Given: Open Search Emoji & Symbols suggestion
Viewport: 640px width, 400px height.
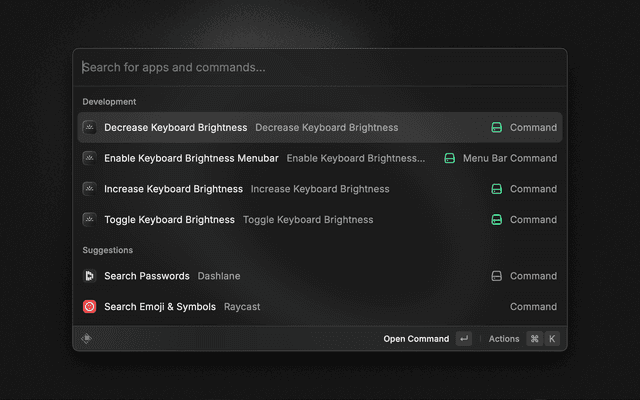Looking at the screenshot, I should pos(159,307).
